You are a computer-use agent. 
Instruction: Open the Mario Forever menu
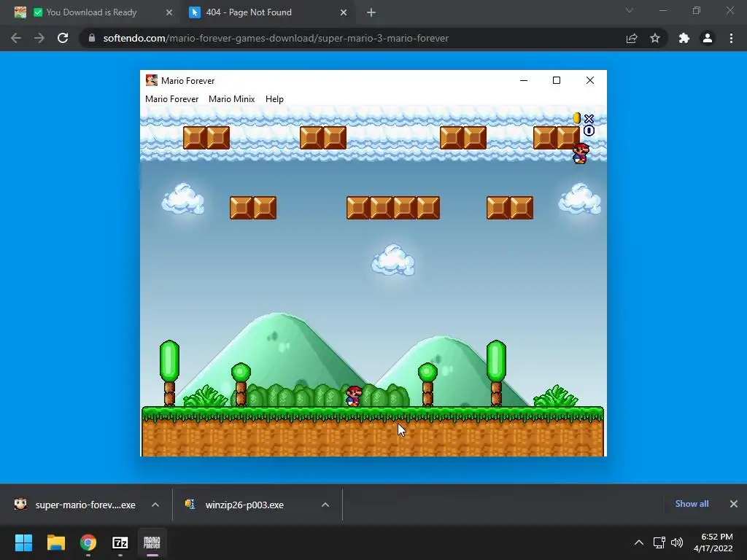coord(171,99)
